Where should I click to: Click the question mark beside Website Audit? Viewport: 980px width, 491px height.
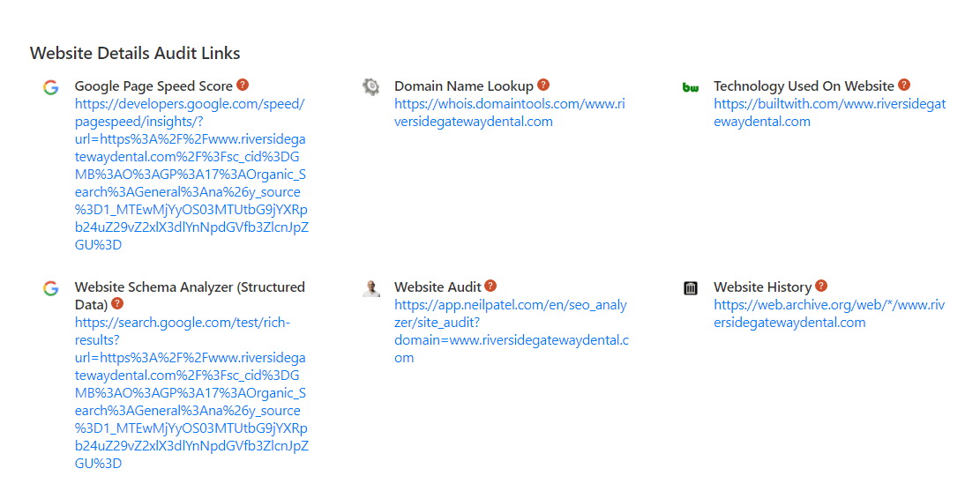(490, 286)
